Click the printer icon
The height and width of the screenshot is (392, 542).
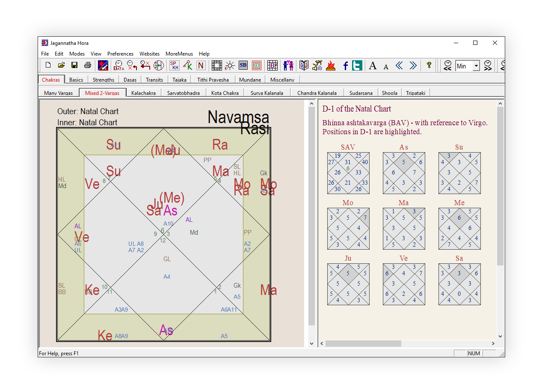coord(88,65)
